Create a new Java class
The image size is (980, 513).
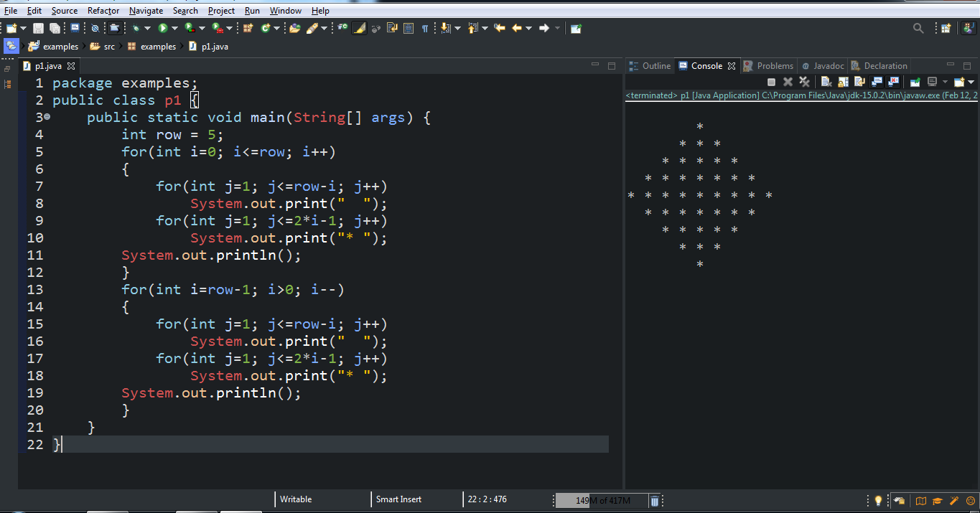tap(266, 28)
